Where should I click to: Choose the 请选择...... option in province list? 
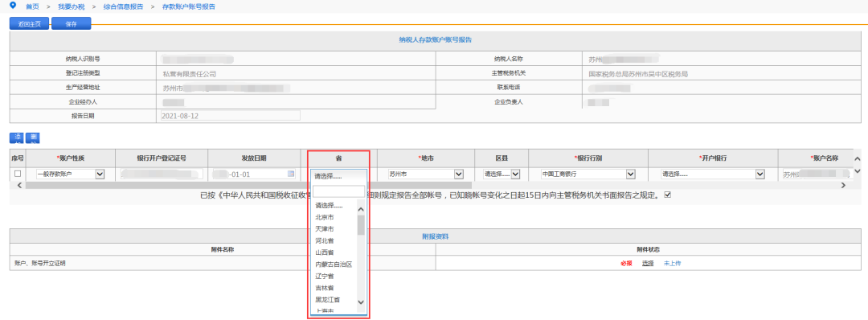coord(328,205)
